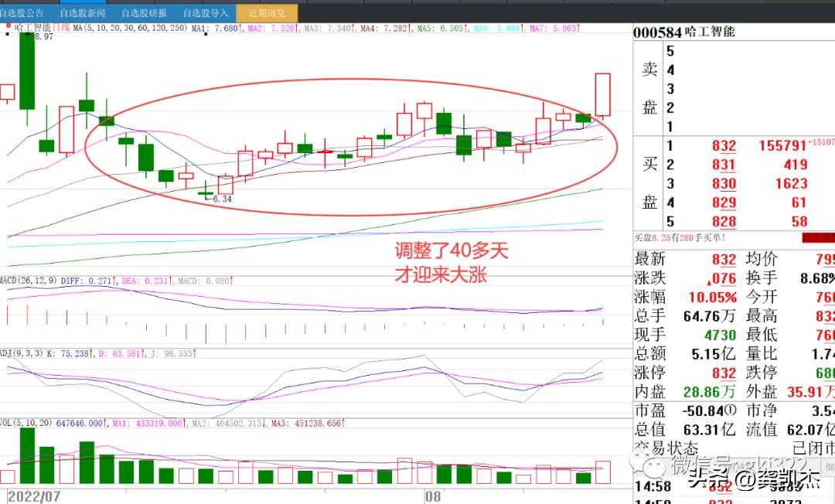Click the 换手 value 8.68%
The image size is (835, 504).
click(x=817, y=278)
